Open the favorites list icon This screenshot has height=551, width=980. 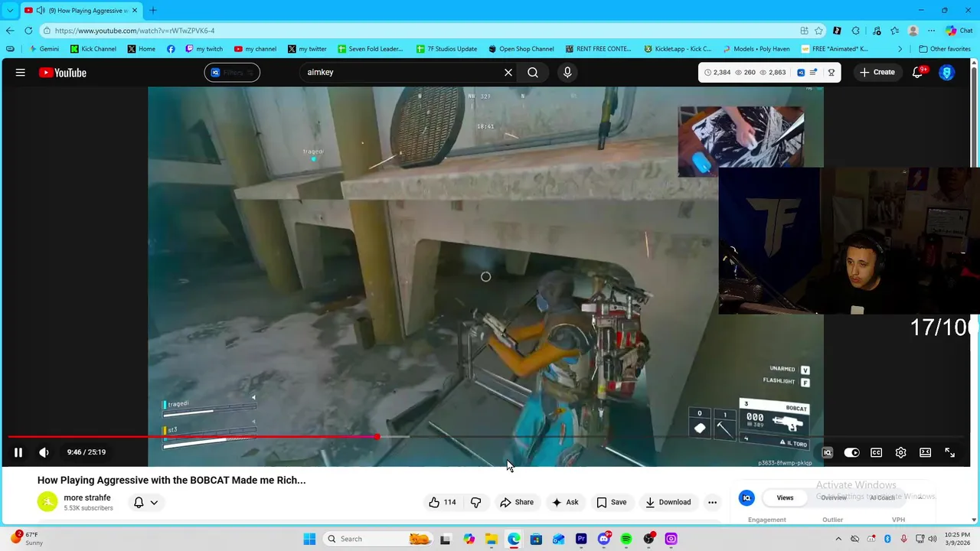[x=894, y=31]
